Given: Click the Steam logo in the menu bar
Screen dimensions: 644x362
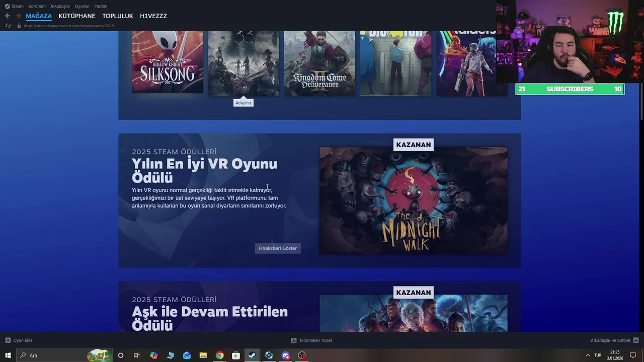Looking at the screenshot, I should point(7,6).
